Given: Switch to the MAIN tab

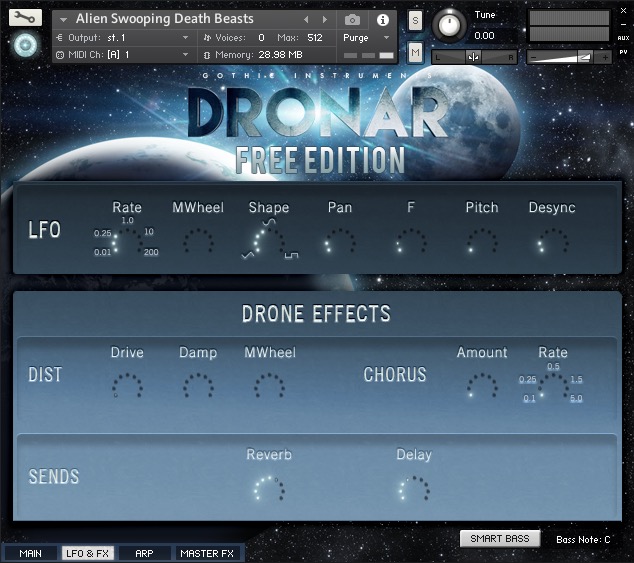Looking at the screenshot, I should pyautogui.click(x=30, y=553).
